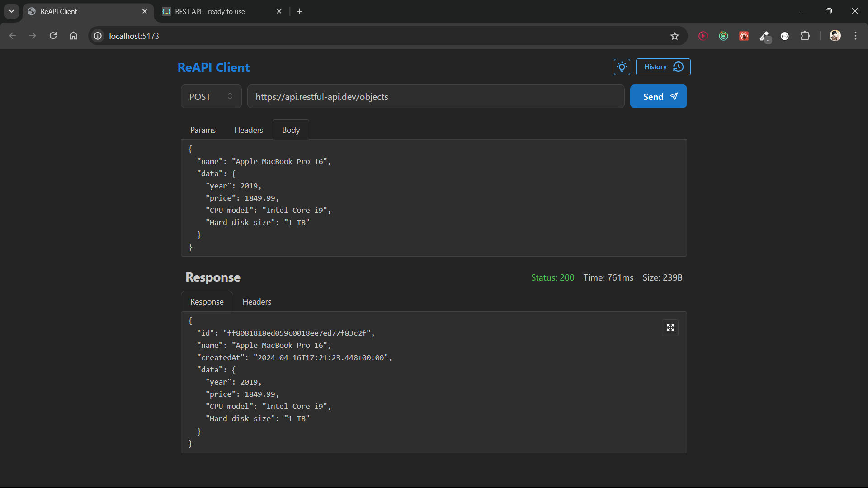868x488 pixels.
Task: Focus the request URL input field
Action: coord(436,96)
